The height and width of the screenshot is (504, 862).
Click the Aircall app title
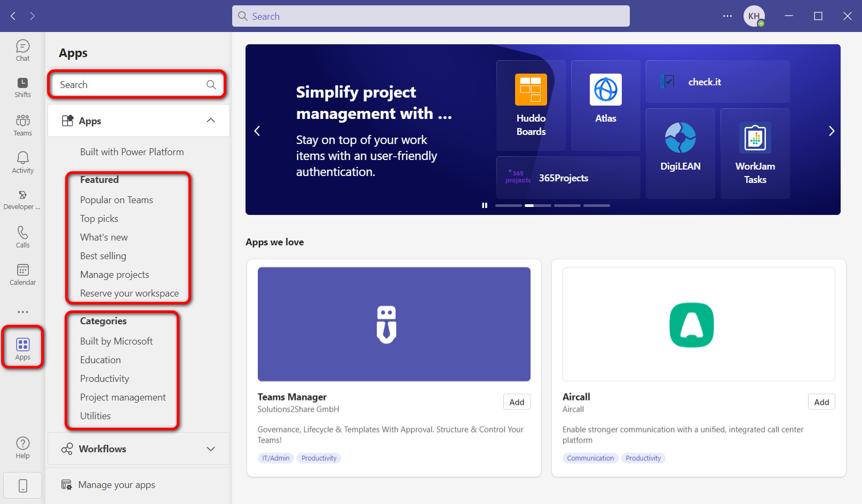coord(576,397)
